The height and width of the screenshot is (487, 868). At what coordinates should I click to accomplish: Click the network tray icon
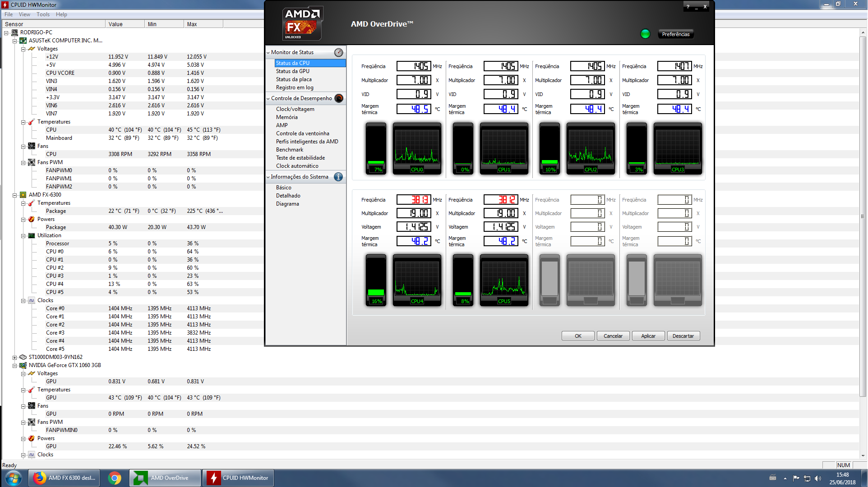[x=807, y=478]
